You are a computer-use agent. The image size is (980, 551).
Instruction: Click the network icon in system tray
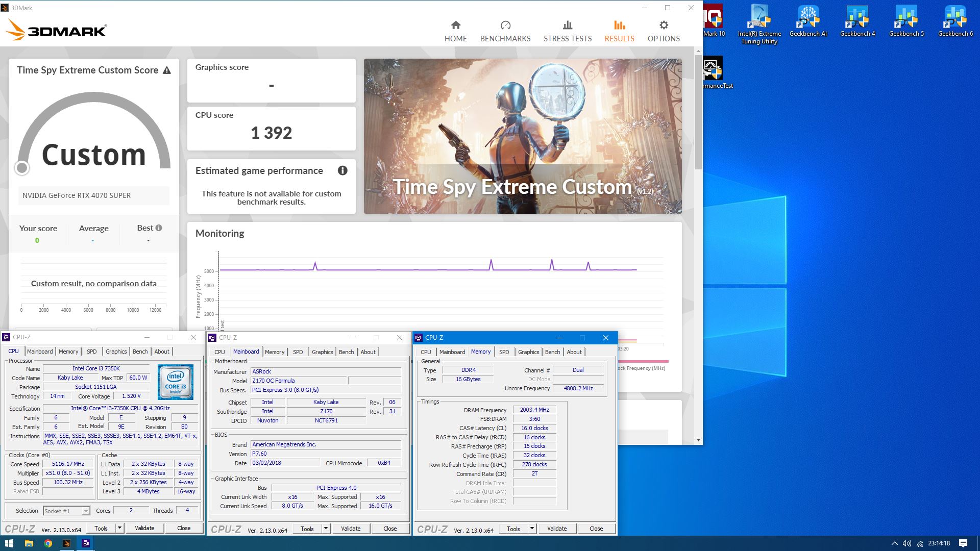(920, 543)
